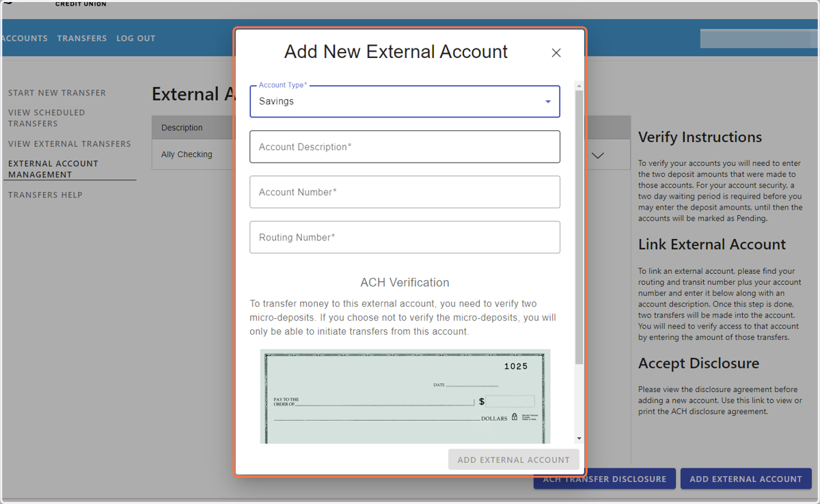Click Log Out in the navigation bar
820x504 pixels.
(136, 38)
